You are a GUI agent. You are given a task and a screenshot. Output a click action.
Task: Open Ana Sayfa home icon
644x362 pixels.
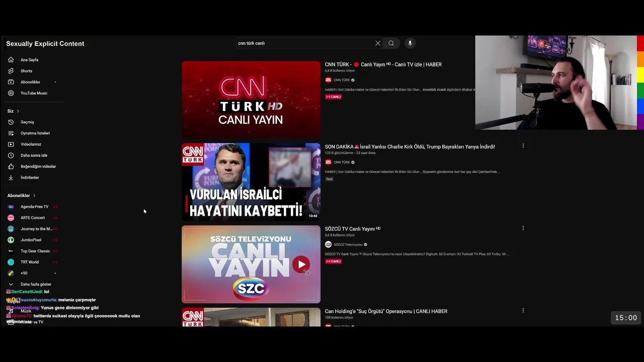point(11,60)
